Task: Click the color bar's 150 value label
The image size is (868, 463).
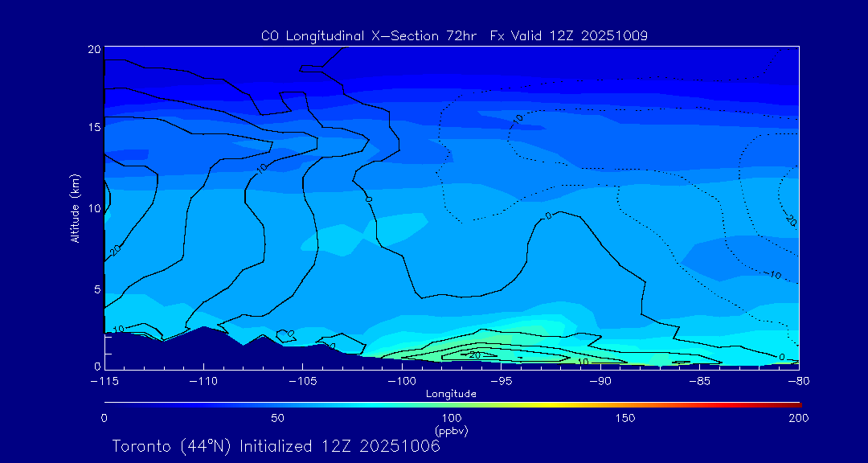Action: [x=624, y=418]
